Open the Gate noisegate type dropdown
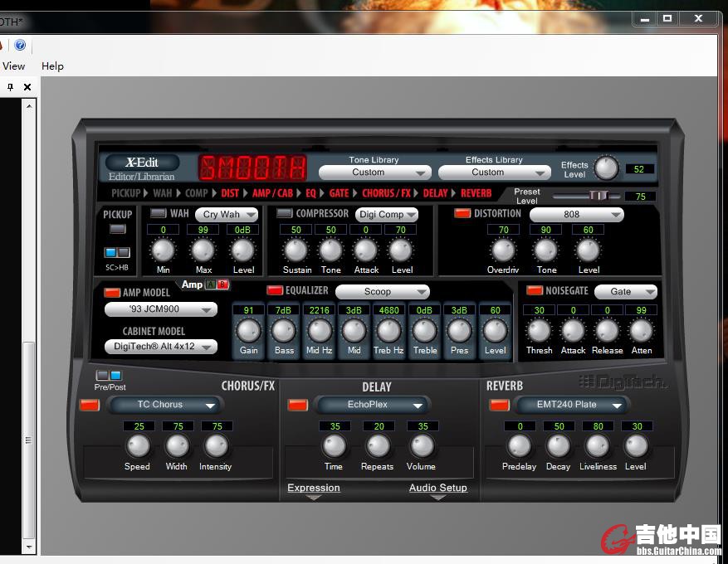The image size is (728, 564). [626, 292]
